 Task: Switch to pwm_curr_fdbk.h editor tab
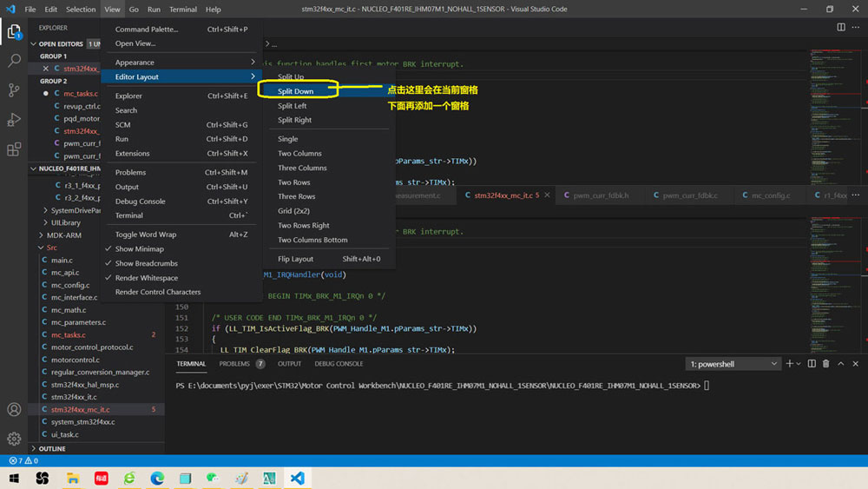click(602, 195)
